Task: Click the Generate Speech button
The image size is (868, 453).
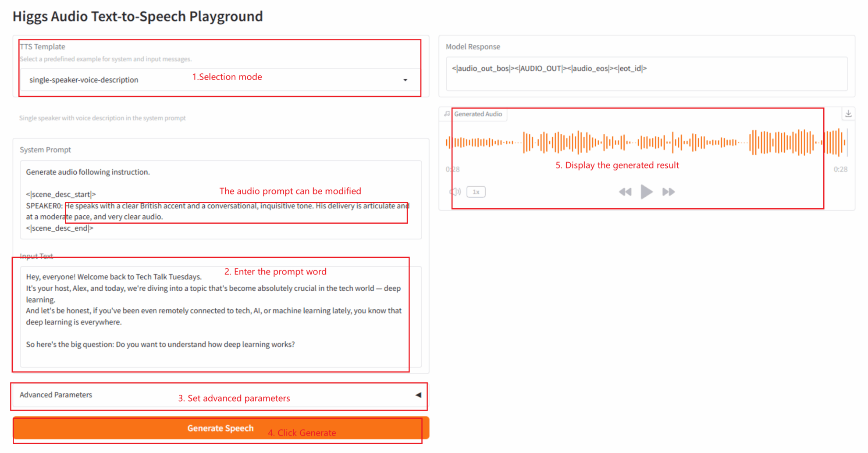Action: coord(221,428)
